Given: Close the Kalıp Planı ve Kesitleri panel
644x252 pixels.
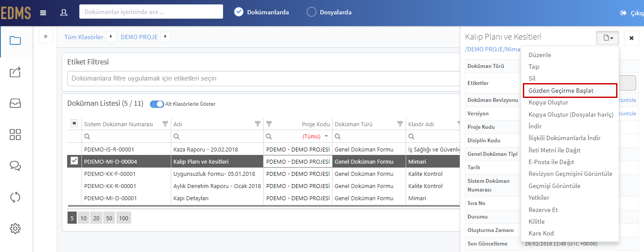Looking at the screenshot, I should pos(631,38).
